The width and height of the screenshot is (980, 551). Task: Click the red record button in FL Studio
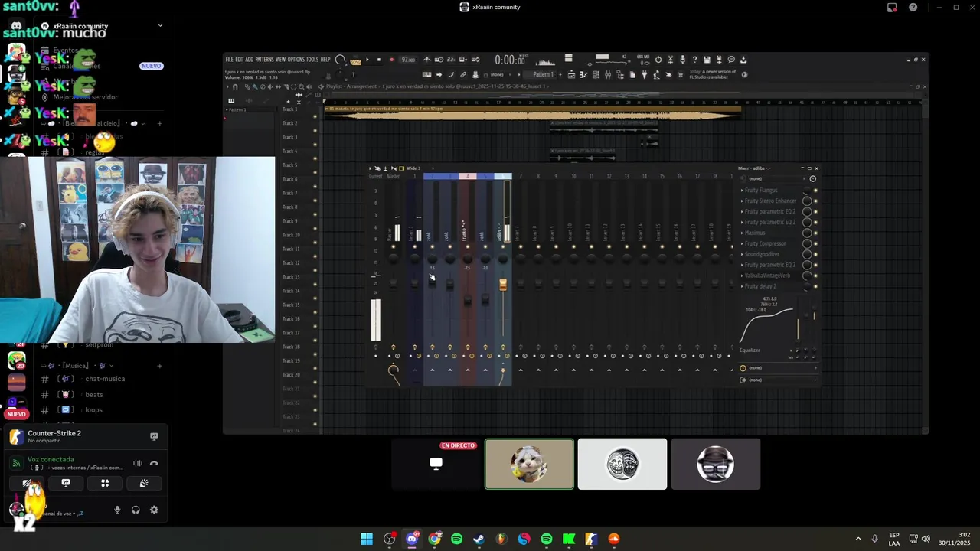pyautogui.click(x=391, y=59)
